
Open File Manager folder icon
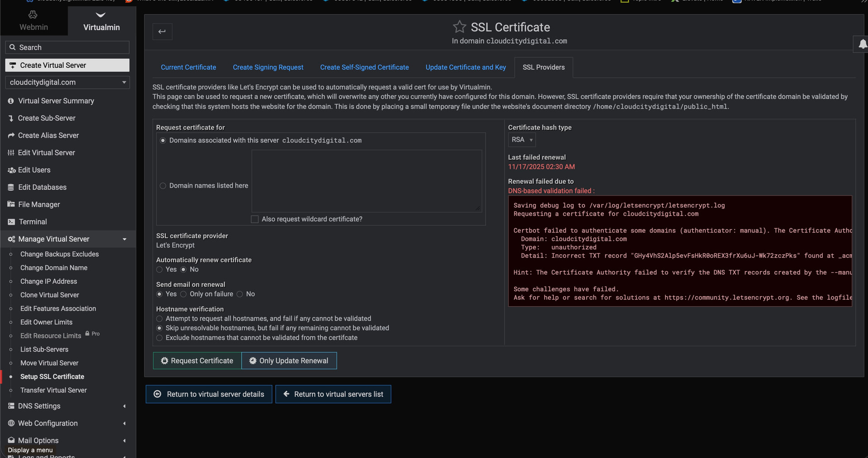[x=11, y=205]
